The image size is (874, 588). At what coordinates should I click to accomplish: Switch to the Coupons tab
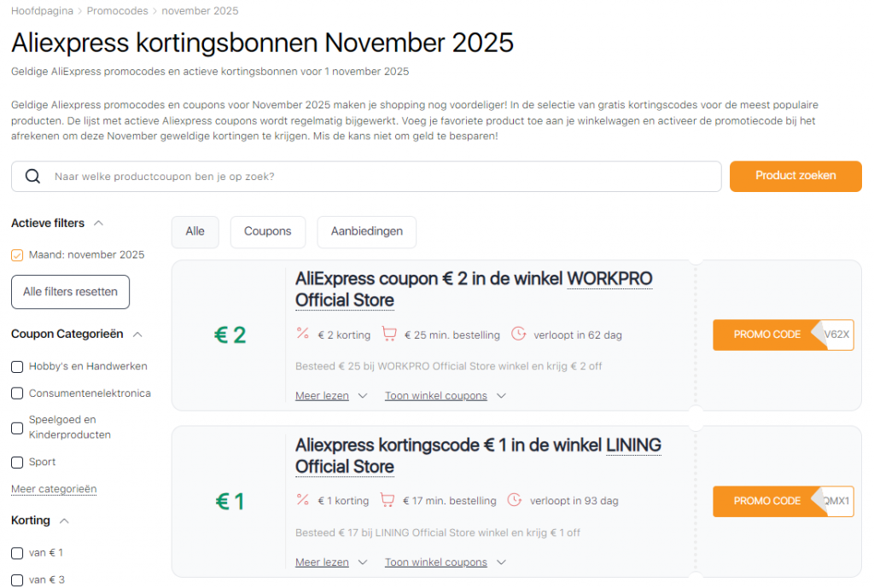(267, 232)
